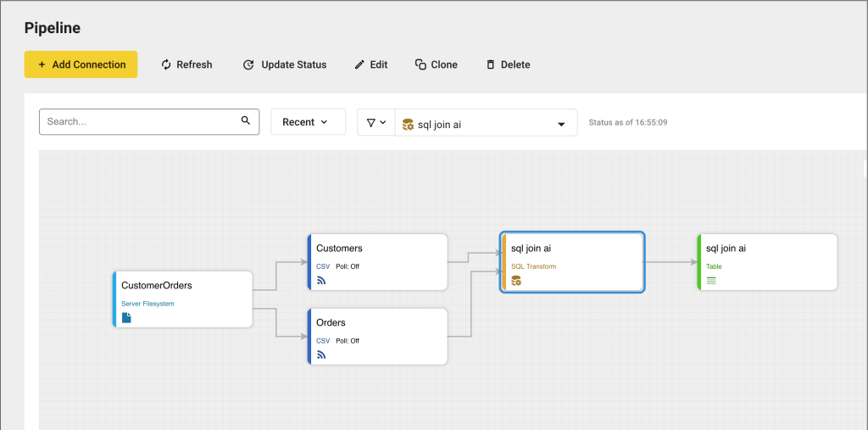Image resolution: width=868 pixels, height=430 pixels.
Task: Delete the selected node
Action: click(507, 64)
